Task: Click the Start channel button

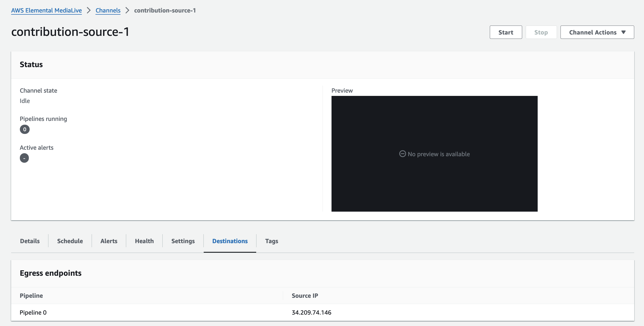Action: point(506,32)
